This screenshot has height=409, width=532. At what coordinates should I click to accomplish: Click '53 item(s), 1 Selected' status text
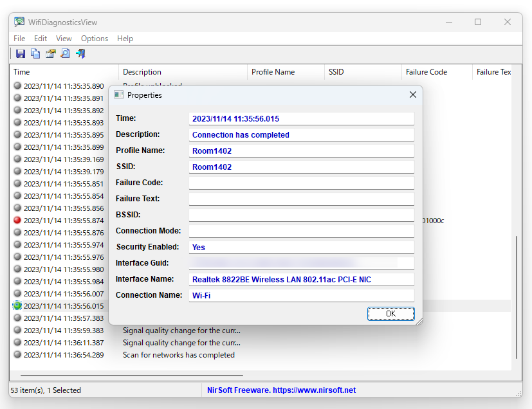coord(46,390)
